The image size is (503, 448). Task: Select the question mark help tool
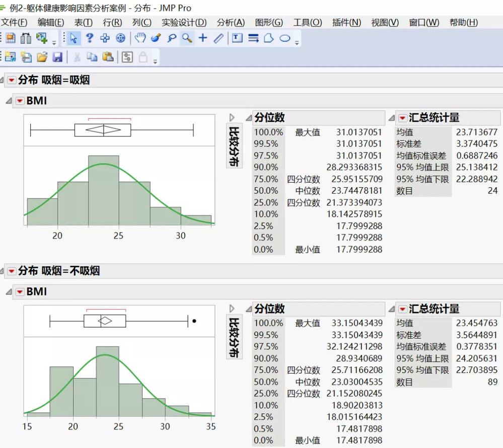[x=90, y=38]
